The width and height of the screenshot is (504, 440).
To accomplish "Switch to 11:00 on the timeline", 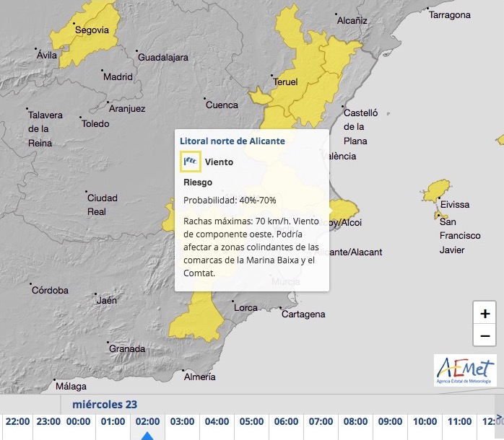I will pos(459,421).
